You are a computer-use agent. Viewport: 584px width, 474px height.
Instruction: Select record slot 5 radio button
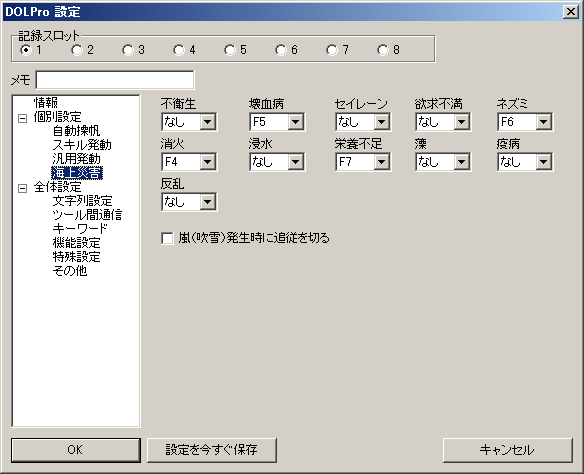coord(230,50)
